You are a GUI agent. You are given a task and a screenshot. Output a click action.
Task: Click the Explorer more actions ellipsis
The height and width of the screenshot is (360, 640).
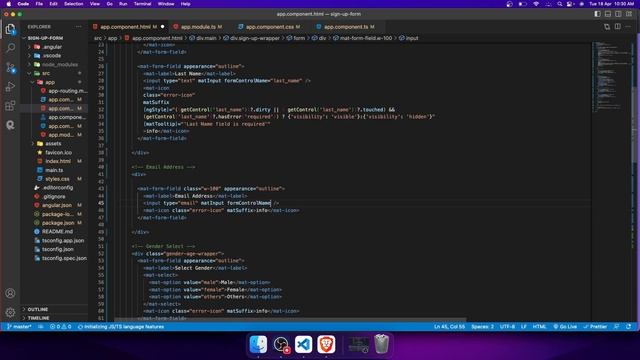[78, 27]
